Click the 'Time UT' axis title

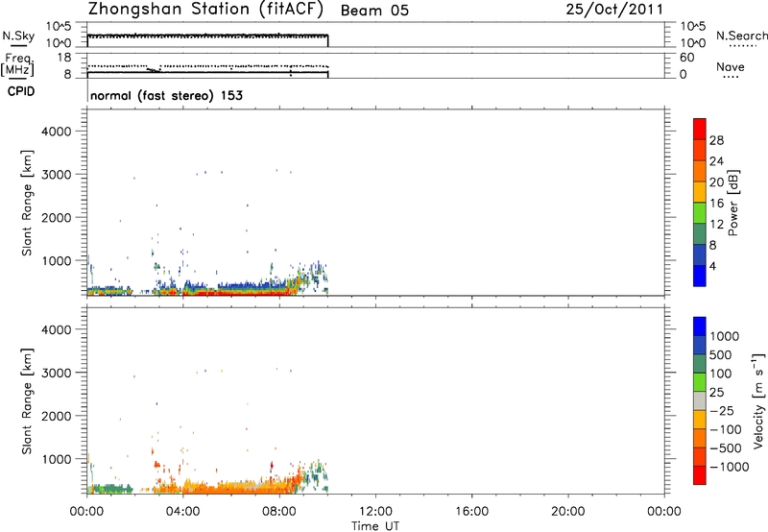tap(375, 526)
